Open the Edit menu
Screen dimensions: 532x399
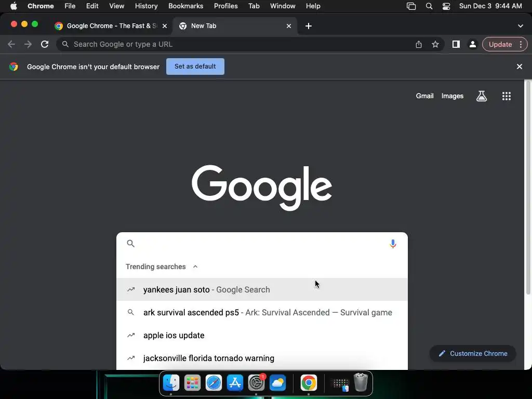tap(92, 6)
